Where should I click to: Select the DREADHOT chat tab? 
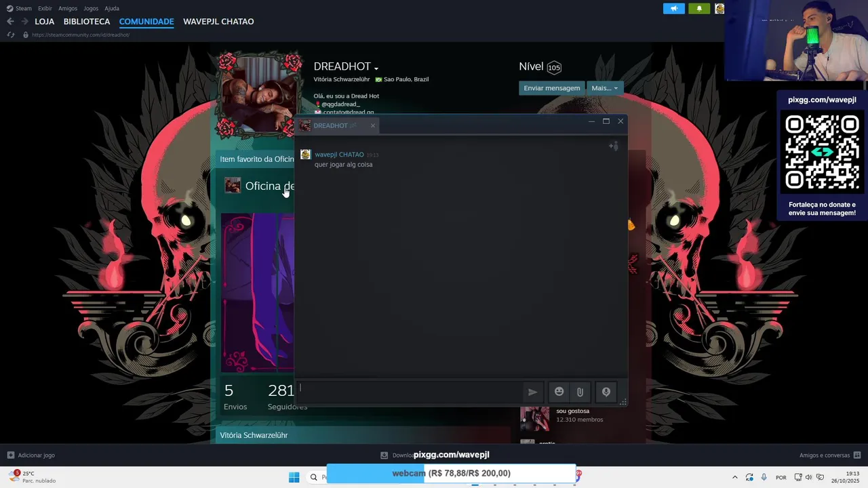pos(337,125)
